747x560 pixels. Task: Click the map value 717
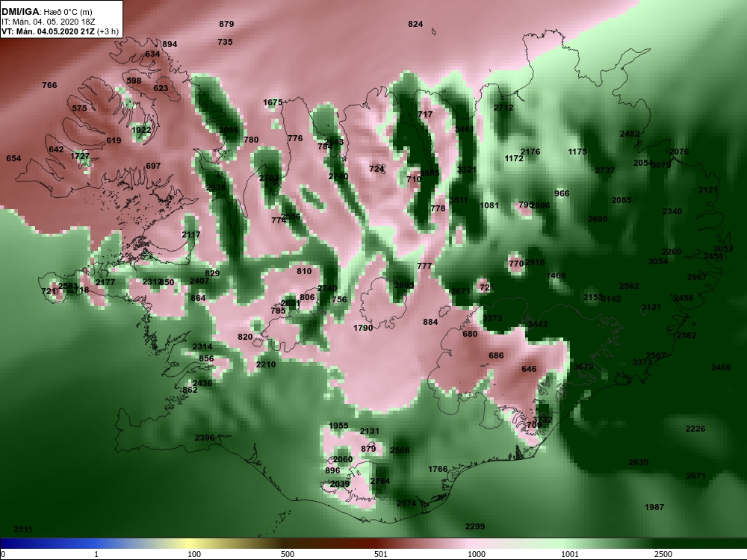[425, 115]
